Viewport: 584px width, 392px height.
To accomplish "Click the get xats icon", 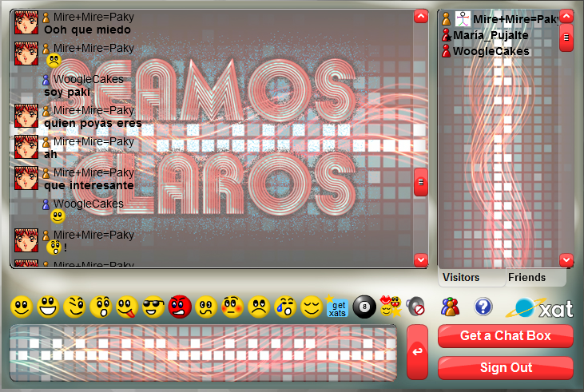I will 337,307.
